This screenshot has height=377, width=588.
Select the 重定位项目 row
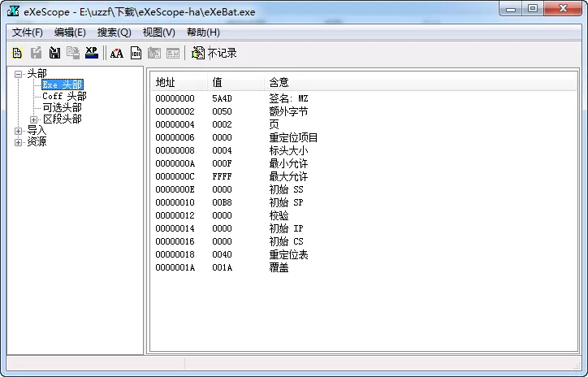coord(363,137)
